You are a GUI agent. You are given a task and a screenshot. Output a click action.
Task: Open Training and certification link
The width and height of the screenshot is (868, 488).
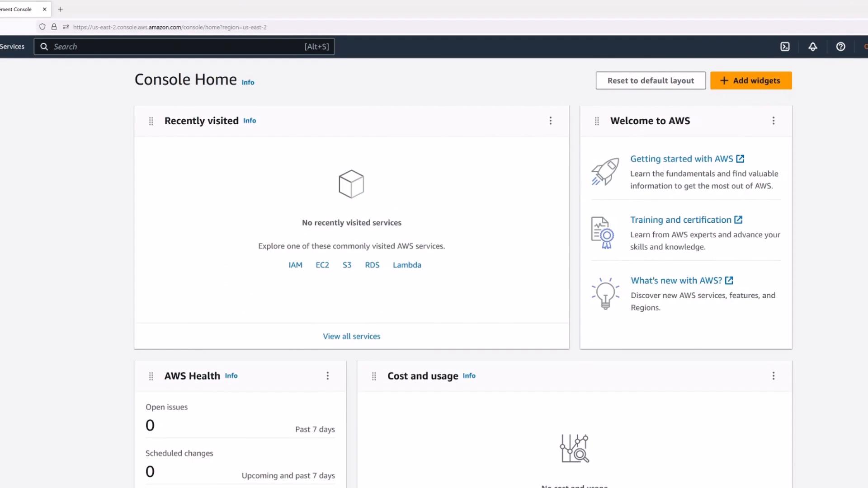click(x=686, y=220)
